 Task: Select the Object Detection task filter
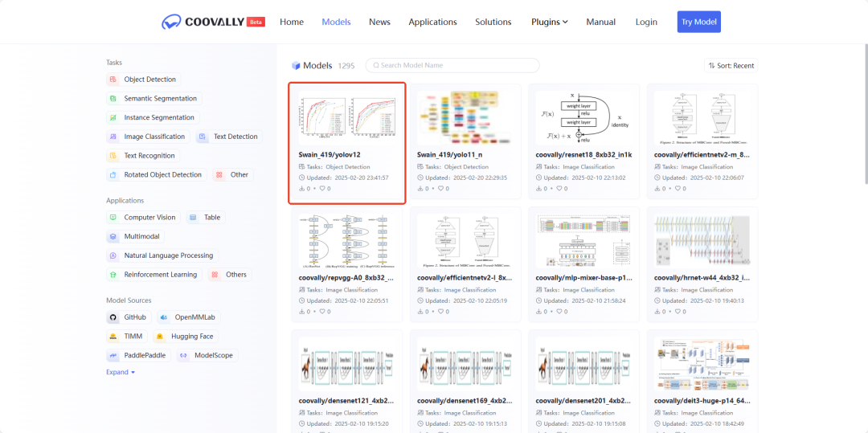143,80
